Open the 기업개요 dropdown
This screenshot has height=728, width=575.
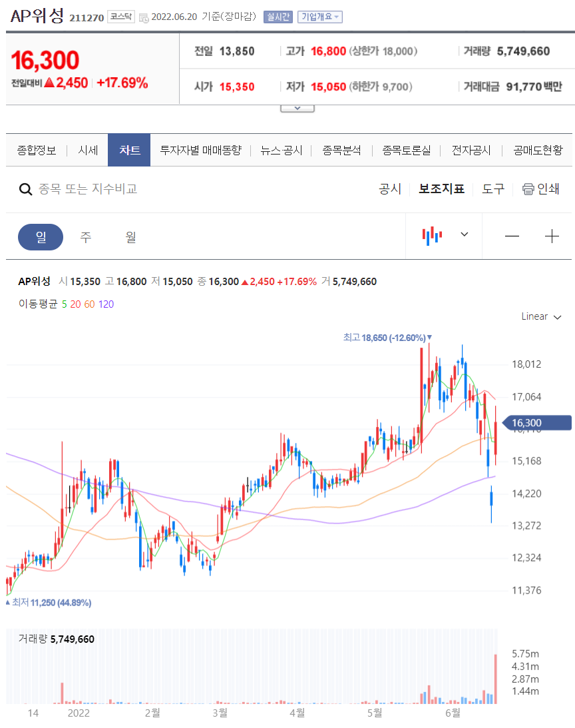point(319,17)
